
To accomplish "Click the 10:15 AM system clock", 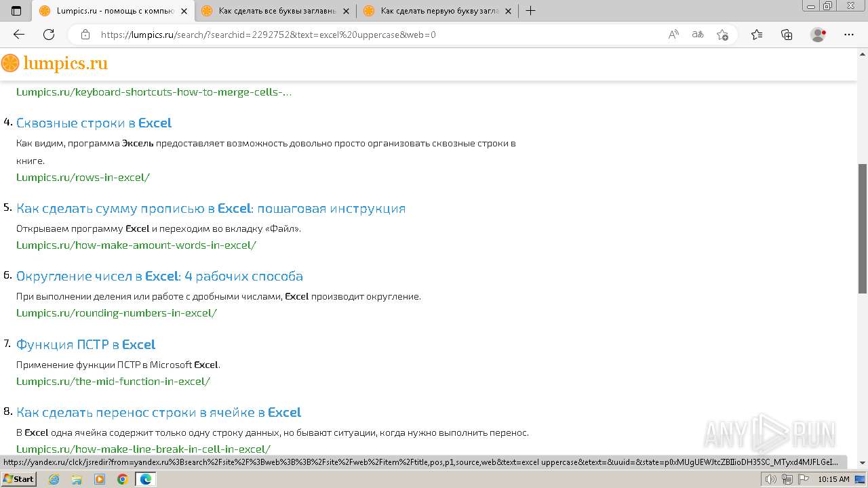I will click(833, 479).
